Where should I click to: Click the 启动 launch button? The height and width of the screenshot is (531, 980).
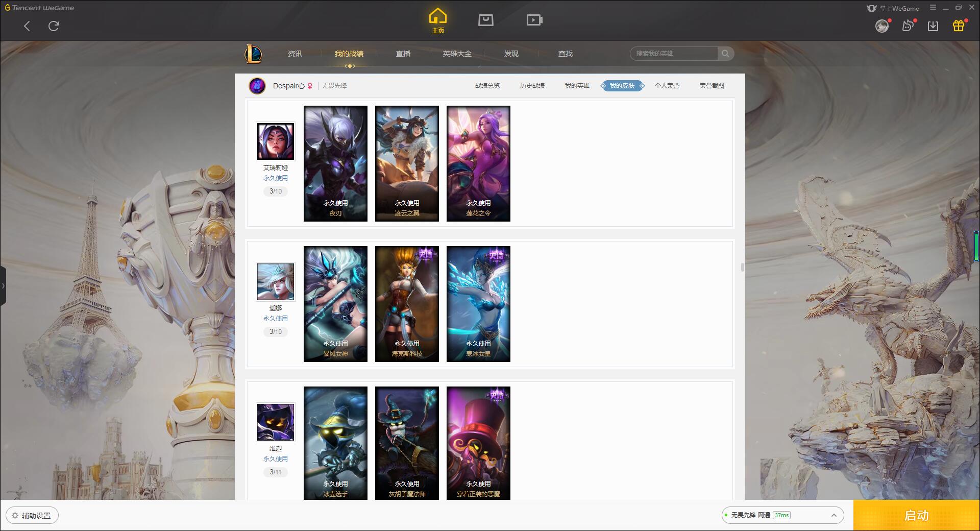tap(917, 516)
